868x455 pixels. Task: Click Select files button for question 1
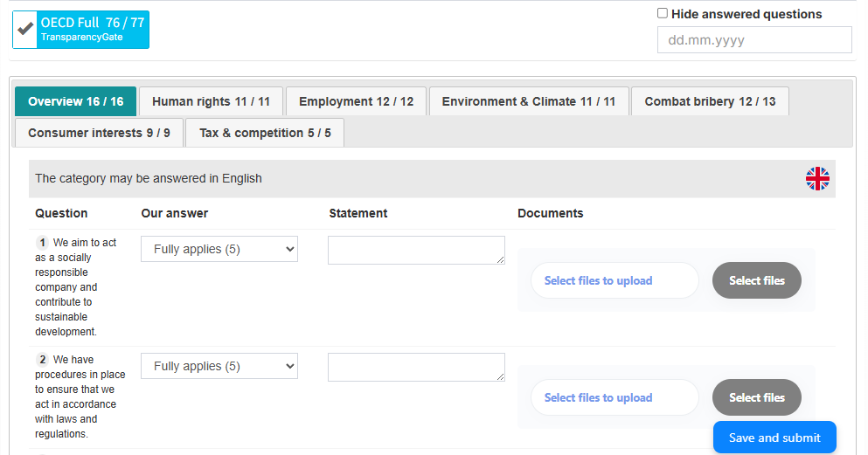click(756, 280)
